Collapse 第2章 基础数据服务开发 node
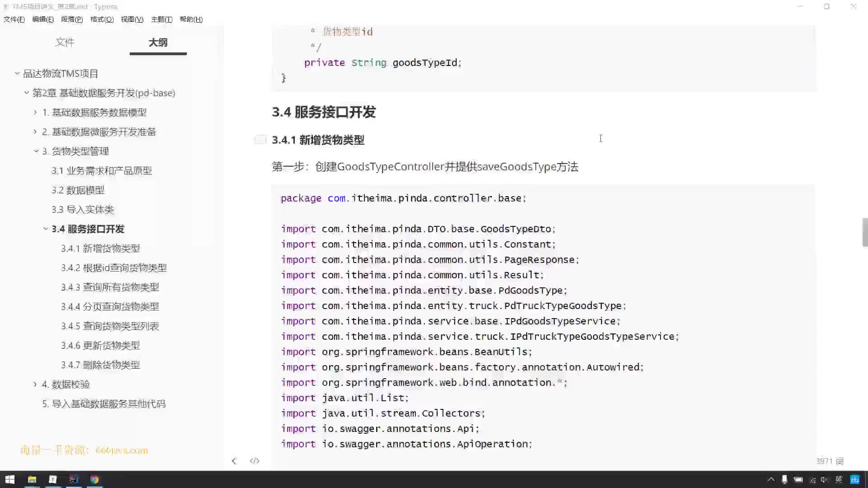Screen dimensions: 868x488 pyautogui.click(x=27, y=93)
